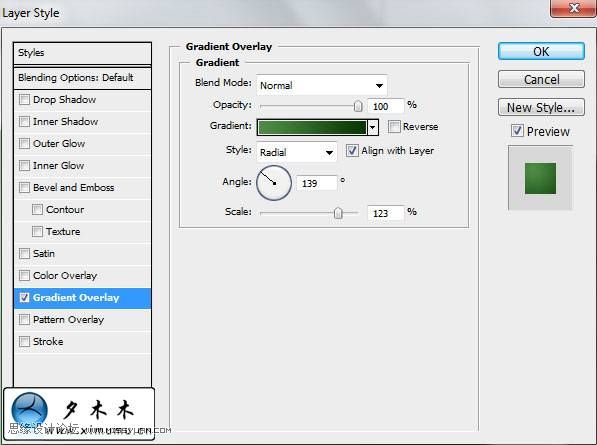This screenshot has width=597, height=445.
Task: Disable the Preview checkbox
Action: click(x=517, y=131)
